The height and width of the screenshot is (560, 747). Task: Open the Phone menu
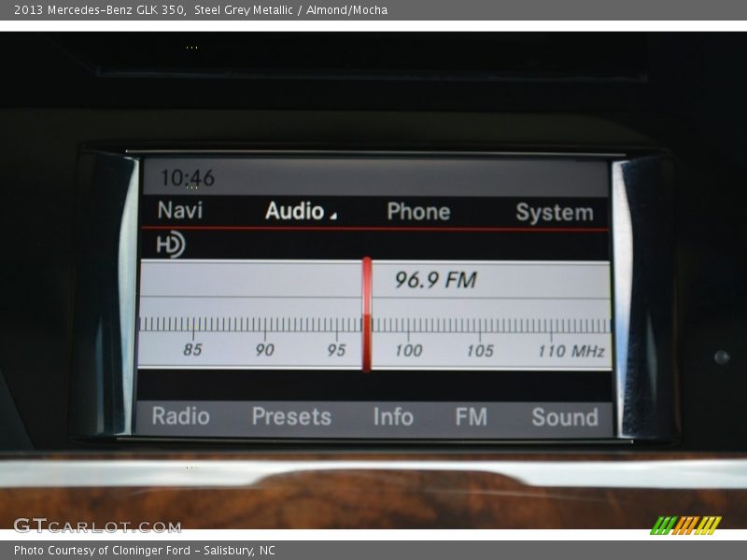[418, 212]
